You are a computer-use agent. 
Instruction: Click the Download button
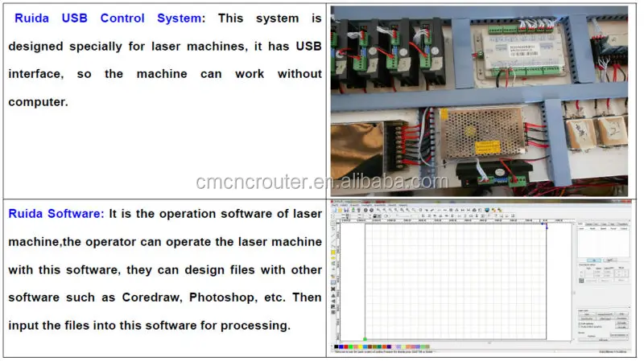[x=621, y=318]
